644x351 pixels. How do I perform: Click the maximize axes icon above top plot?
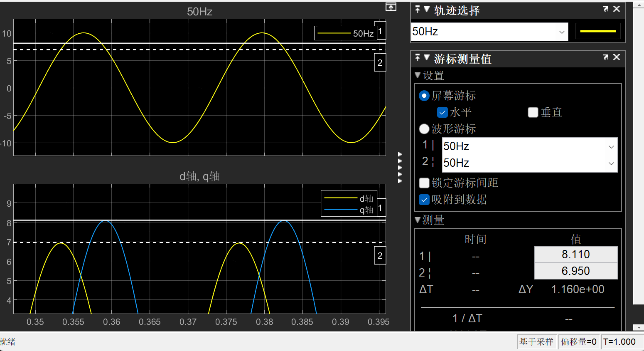pos(391,7)
